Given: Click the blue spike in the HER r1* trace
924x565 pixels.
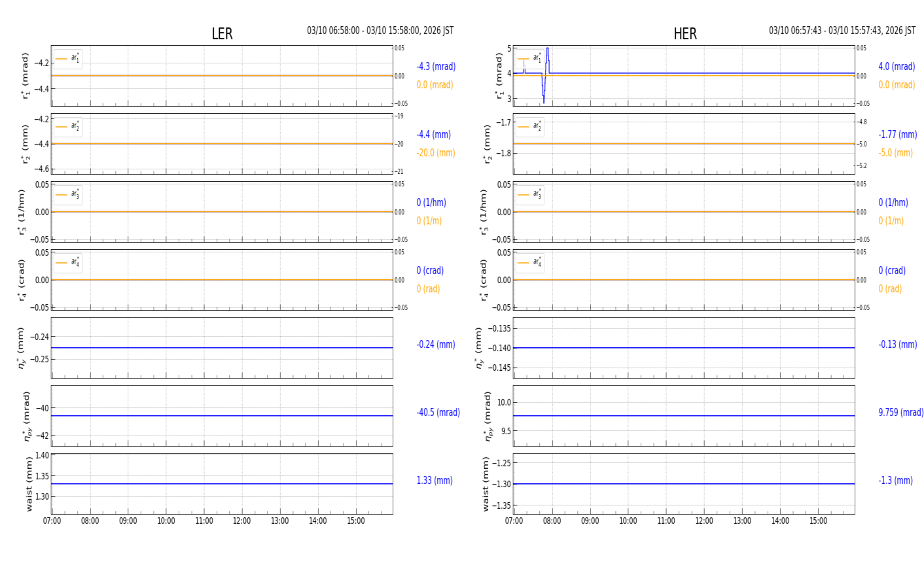Looking at the screenshot, I should pos(545,75).
